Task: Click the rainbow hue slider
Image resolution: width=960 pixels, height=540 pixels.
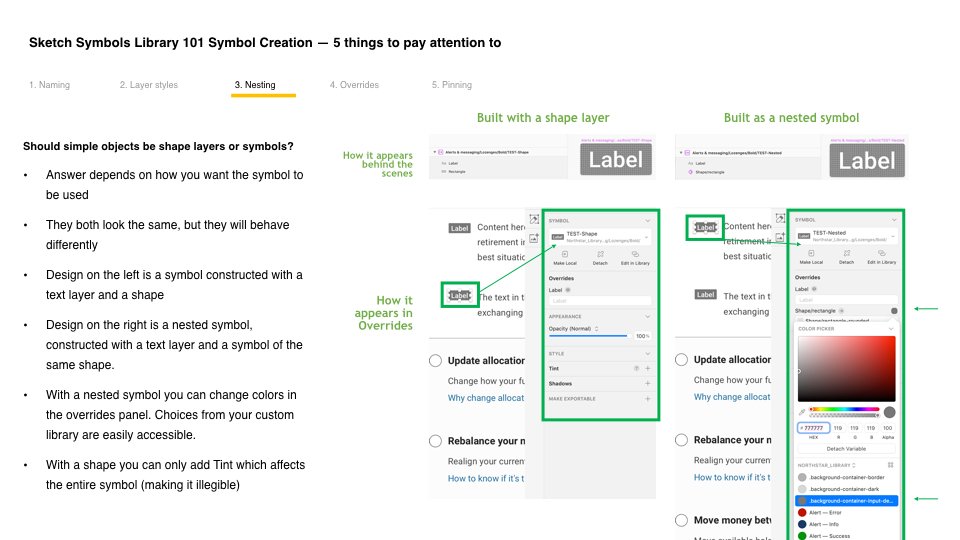Action: 844,409
